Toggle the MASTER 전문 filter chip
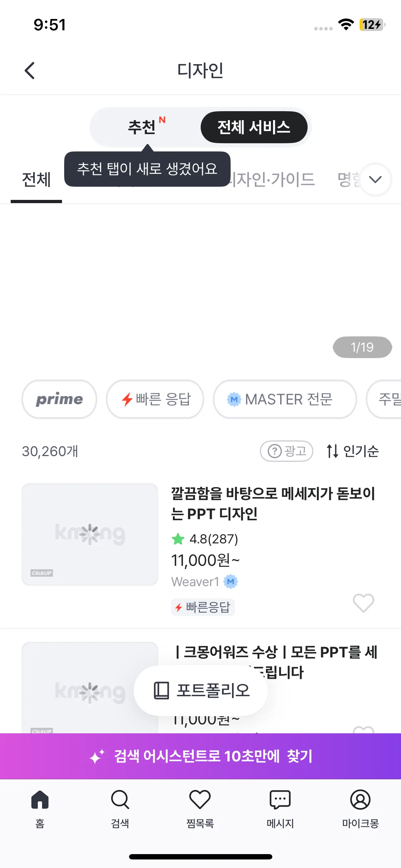401x868 pixels. pyautogui.click(x=285, y=399)
